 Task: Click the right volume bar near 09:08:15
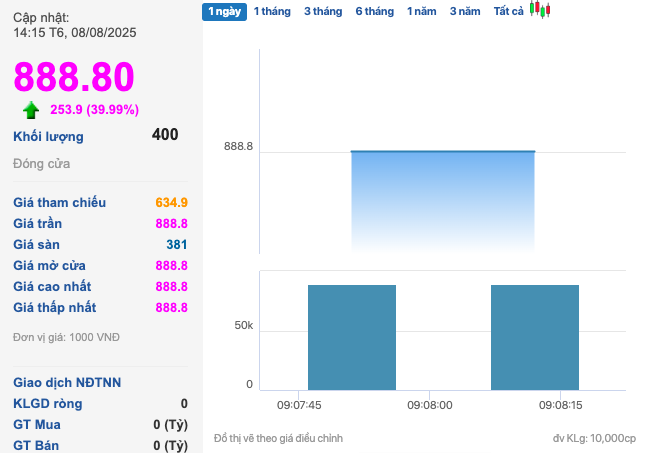tap(534, 337)
